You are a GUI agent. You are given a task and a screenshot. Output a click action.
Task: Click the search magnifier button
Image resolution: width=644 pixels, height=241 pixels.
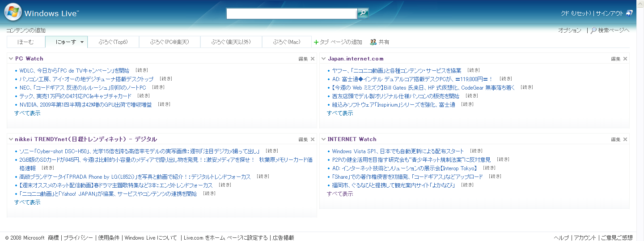click(x=363, y=13)
